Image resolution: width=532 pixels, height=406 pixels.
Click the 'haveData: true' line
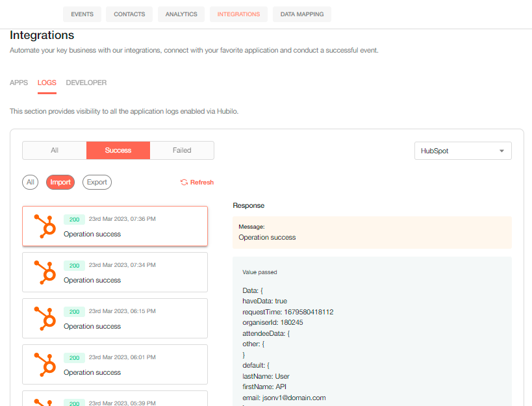tap(264, 301)
